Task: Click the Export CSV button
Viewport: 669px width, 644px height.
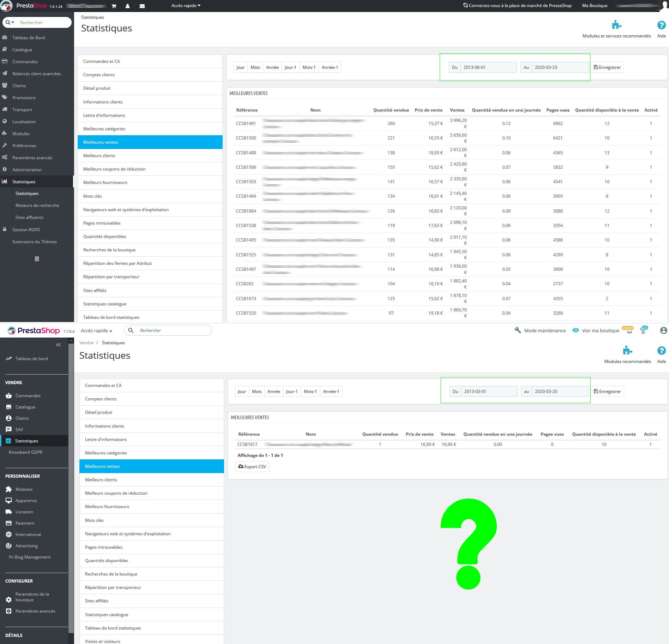Action: (252, 466)
